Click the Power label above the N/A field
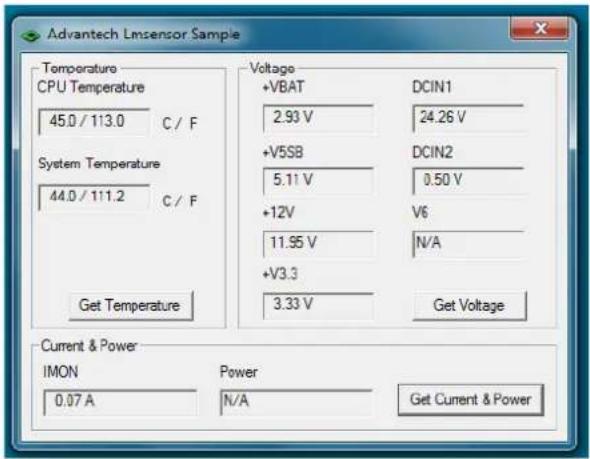 click(x=239, y=372)
